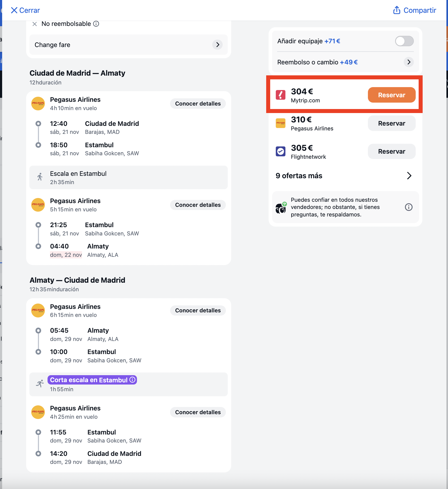The height and width of the screenshot is (489, 448).
Task: Click the Pegasus Airlines logo in offers list
Action: point(280,123)
